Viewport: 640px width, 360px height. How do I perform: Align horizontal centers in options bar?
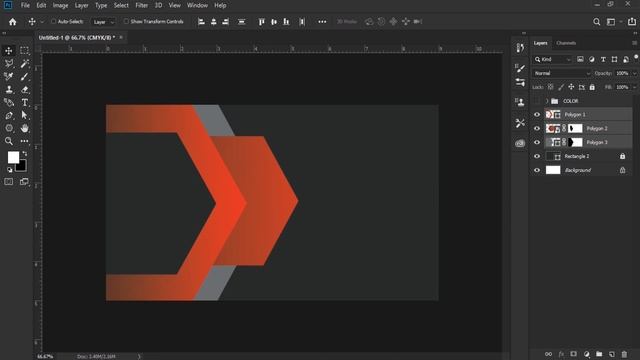point(213,22)
